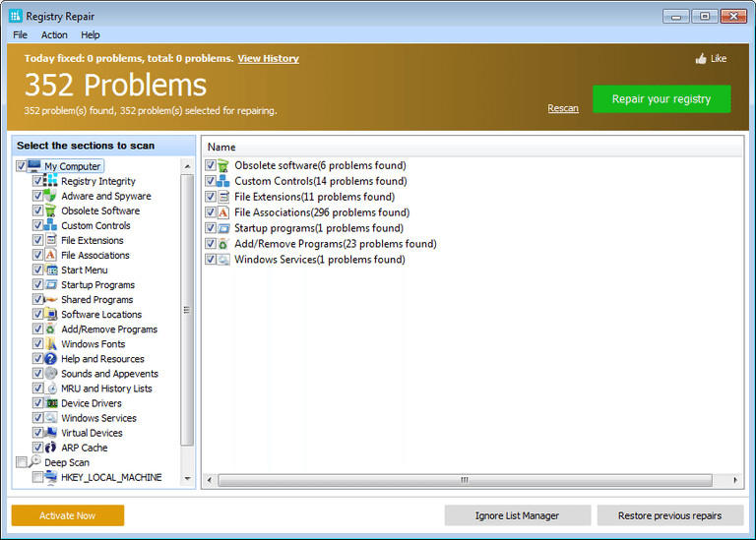
Task: Click the Device Drivers icon
Action: click(x=50, y=403)
